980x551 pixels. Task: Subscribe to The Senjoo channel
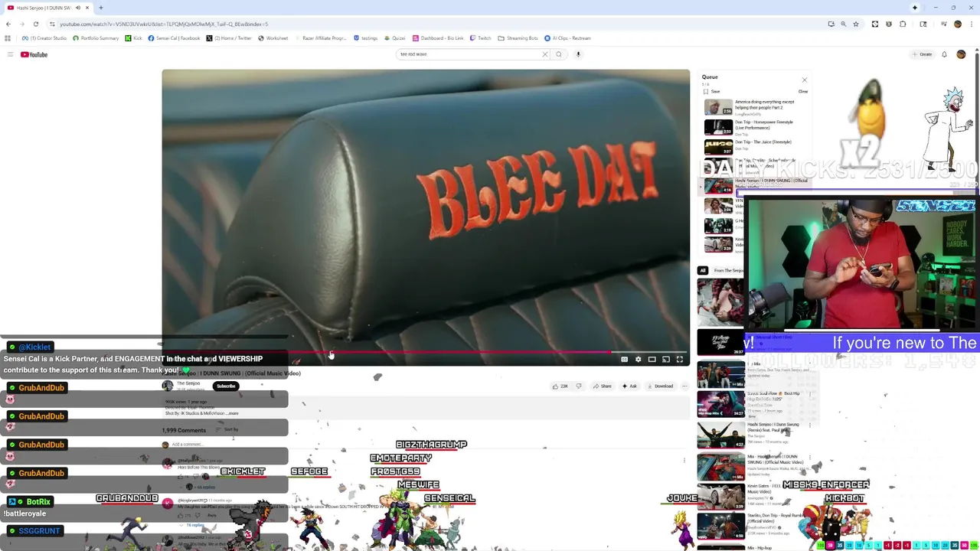pos(226,386)
